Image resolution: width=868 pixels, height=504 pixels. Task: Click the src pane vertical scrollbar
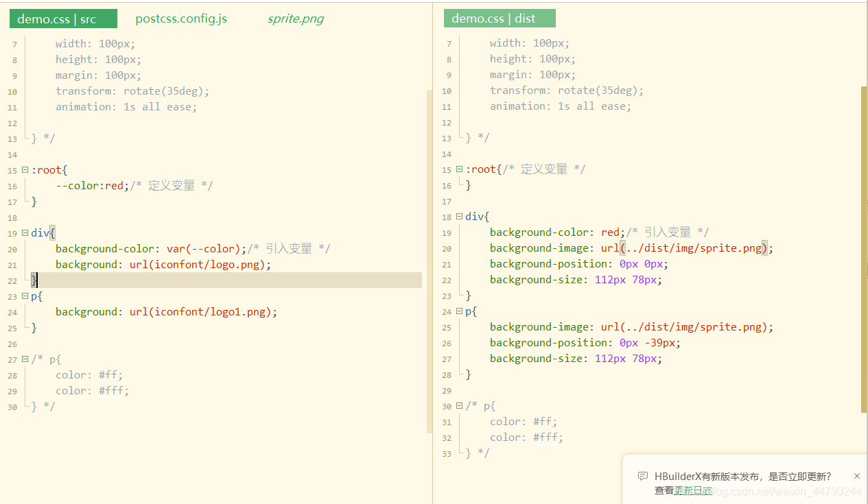pyautogui.click(x=430, y=261)
